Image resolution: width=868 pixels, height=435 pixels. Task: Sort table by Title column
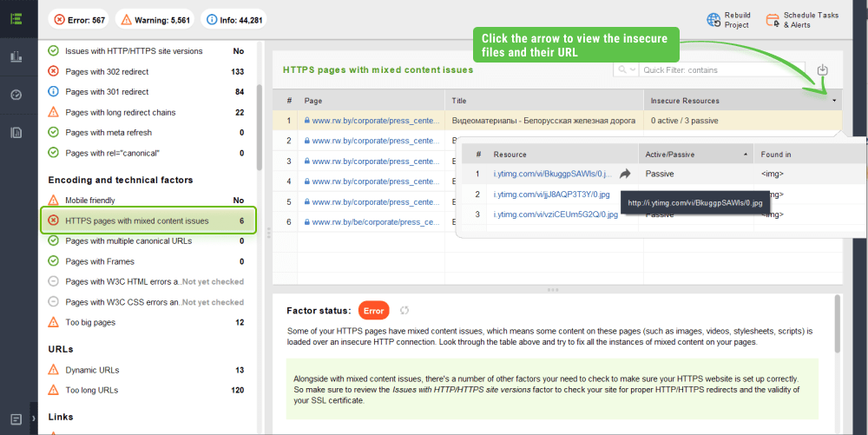pos(544,101)
